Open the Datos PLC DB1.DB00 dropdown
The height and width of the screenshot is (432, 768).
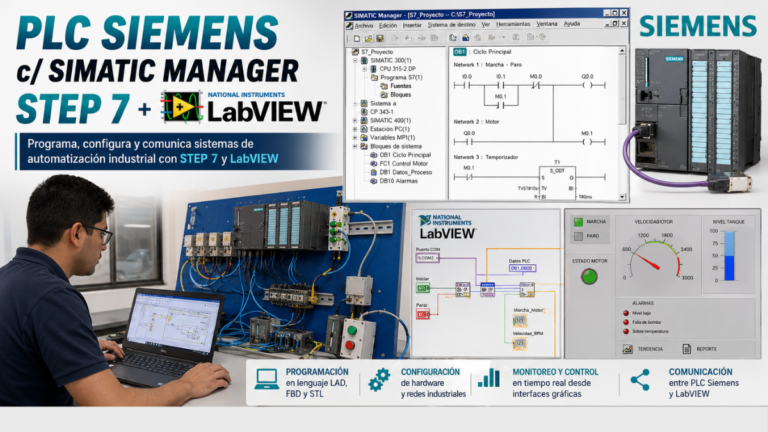click(x=523, y=268)
